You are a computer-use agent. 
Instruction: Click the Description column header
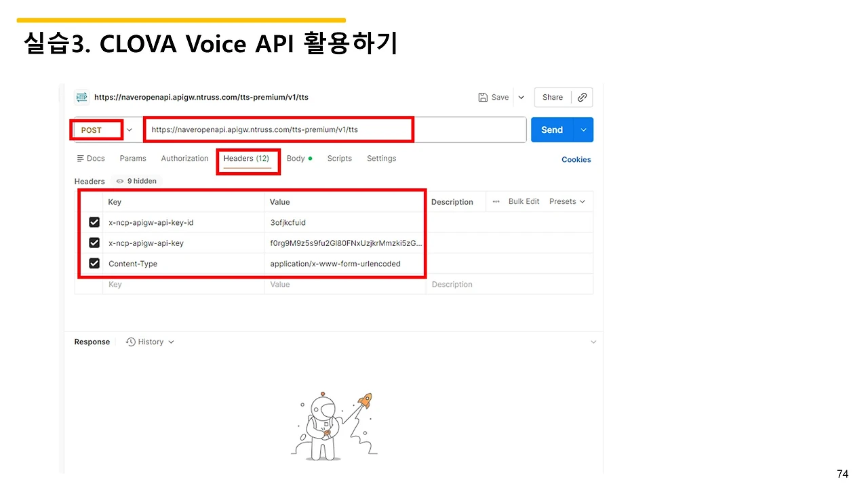[x=452, y=202]
